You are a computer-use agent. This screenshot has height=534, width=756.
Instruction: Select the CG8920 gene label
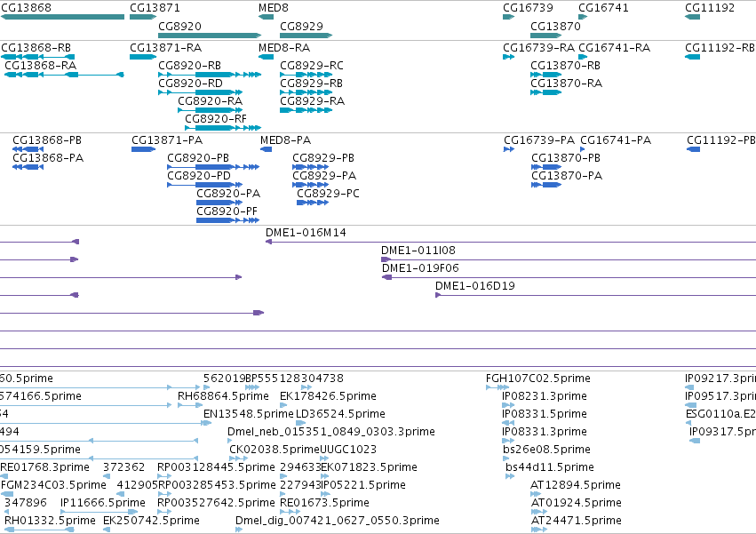coord(179,26)
